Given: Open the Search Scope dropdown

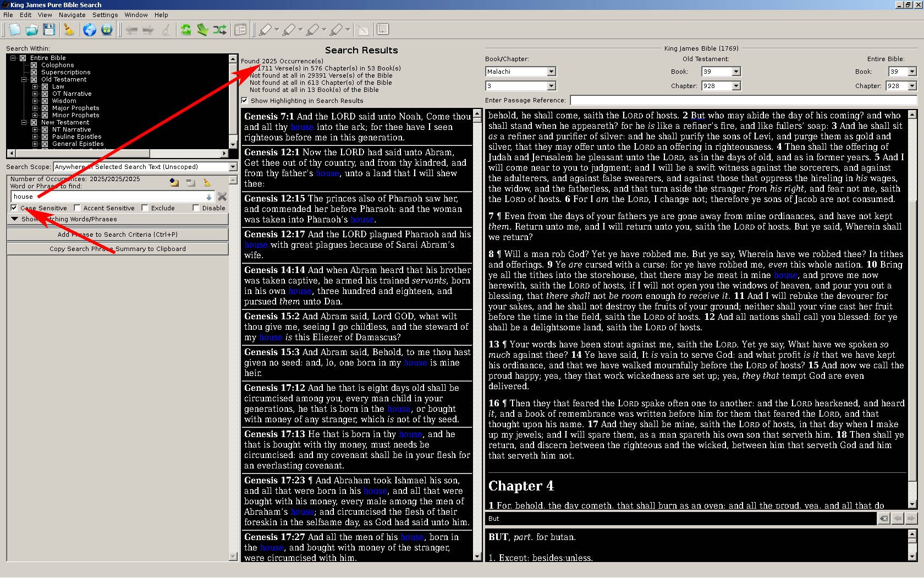Looking at the screenshot, I should click(232, 167).
